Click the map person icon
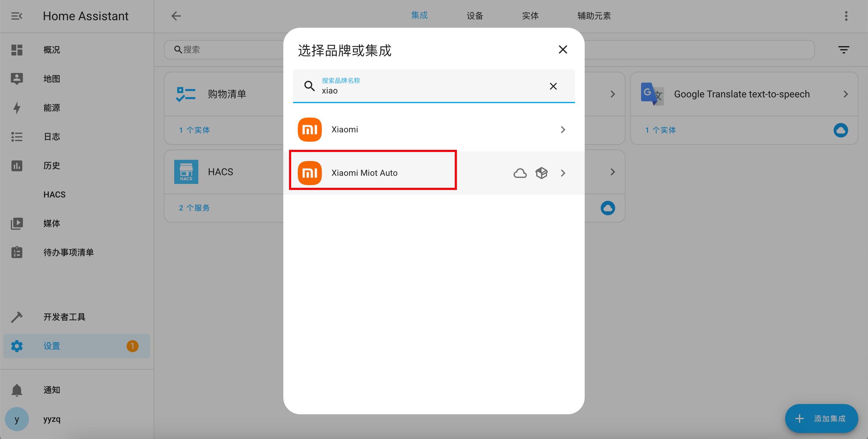868x439 pixels. tap(17, 79)
